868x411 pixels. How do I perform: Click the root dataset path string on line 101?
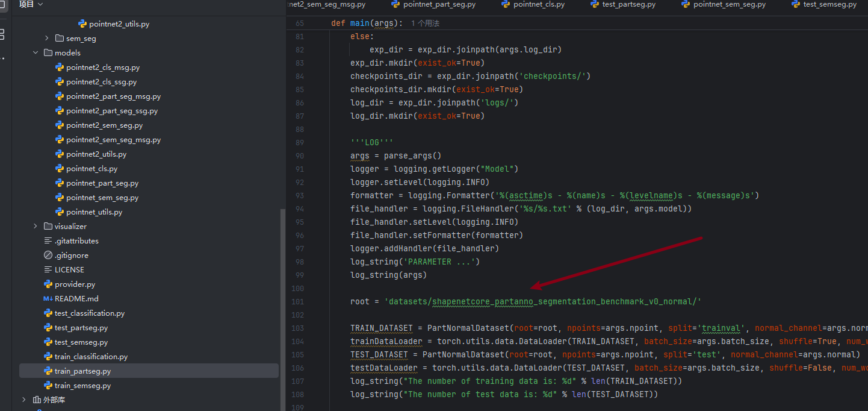click(x=543, y=301)
